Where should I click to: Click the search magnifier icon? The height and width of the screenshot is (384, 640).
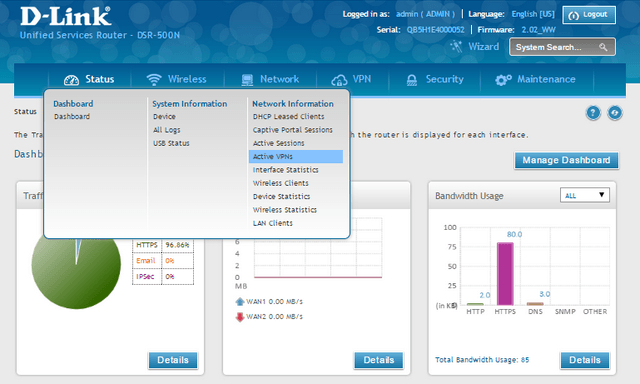(603, 47)
